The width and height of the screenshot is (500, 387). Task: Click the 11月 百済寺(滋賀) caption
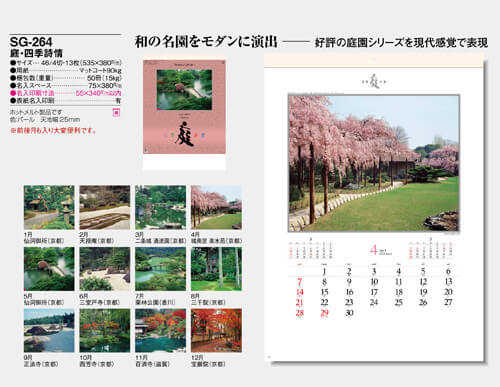[153, 361]
